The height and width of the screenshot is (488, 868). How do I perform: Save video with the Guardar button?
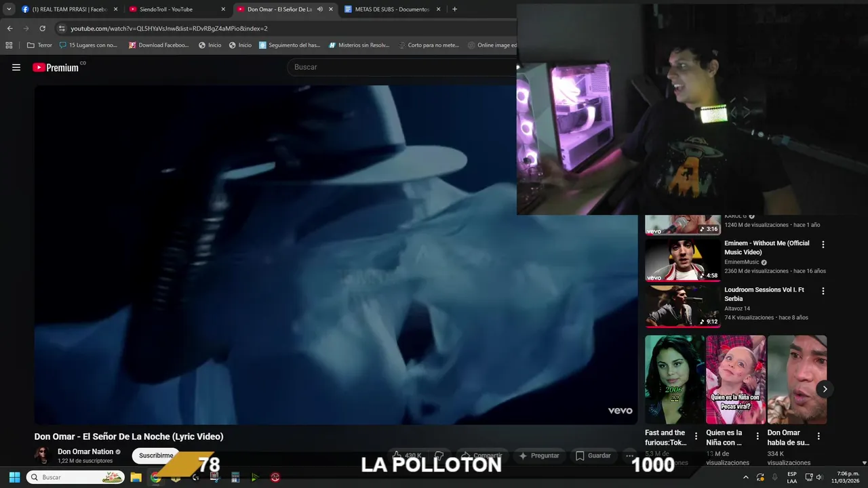(x=593, y=455)
